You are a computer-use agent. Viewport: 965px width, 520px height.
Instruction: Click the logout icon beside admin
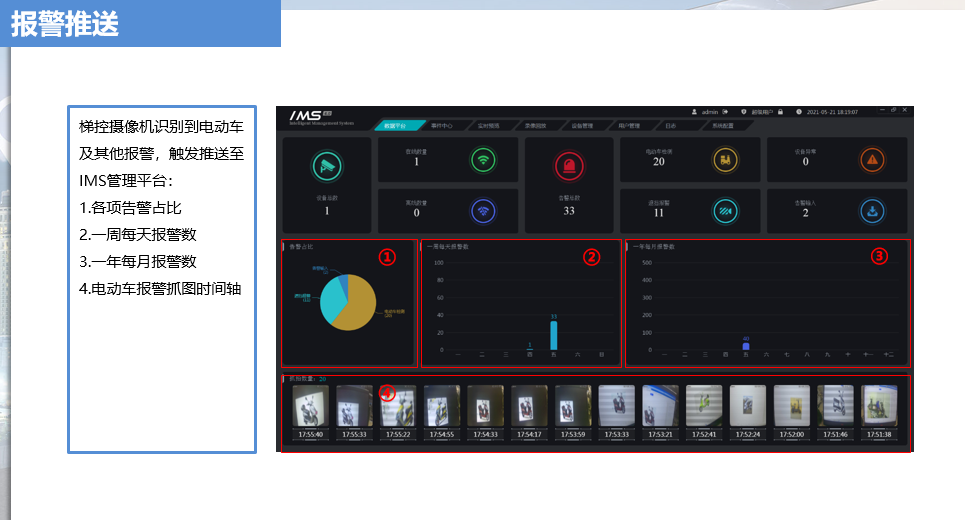point(725,111)
